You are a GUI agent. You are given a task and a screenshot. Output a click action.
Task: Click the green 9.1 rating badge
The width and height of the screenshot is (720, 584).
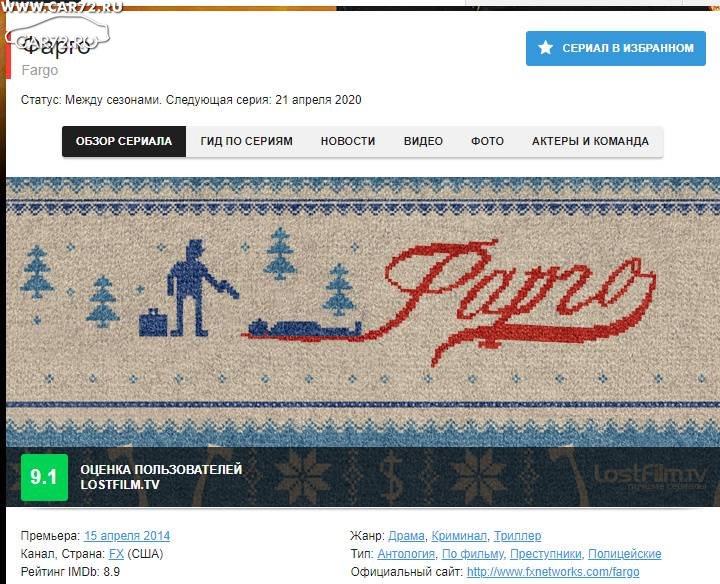(x=45, y=477)
